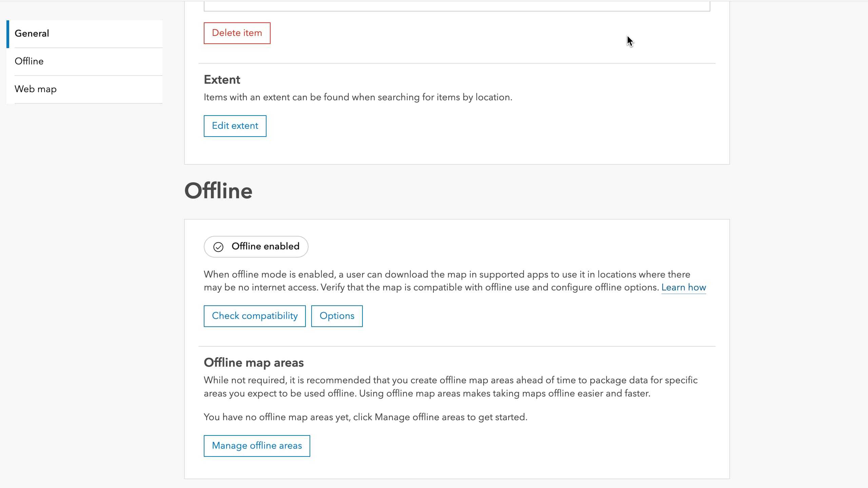Click the Offline map areas heading
The height and width of the screenshot is (488, 868).
point(254,362)
